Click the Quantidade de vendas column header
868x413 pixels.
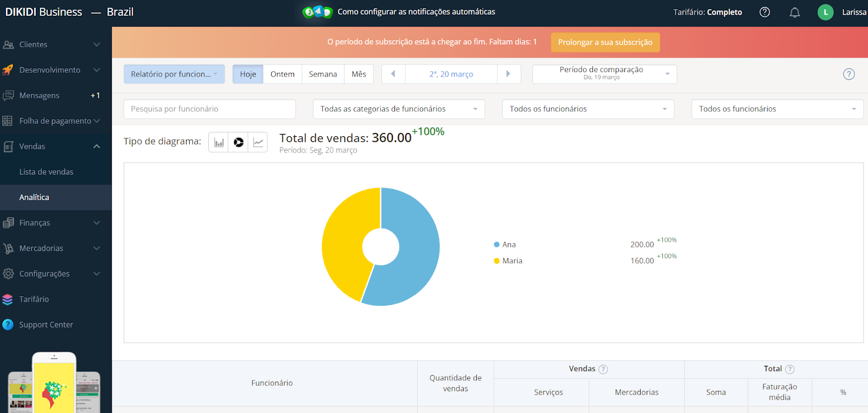point(455,383)
